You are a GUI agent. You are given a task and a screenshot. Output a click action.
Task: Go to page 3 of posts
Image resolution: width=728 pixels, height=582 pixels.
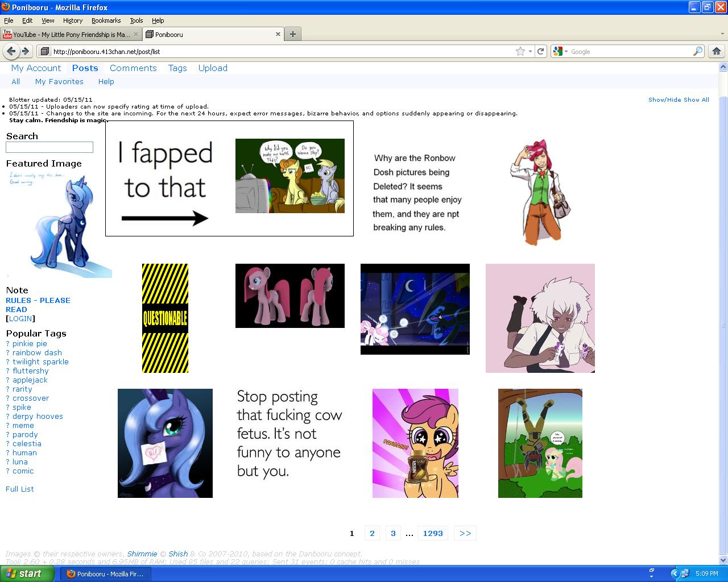(x=393, y=533)
